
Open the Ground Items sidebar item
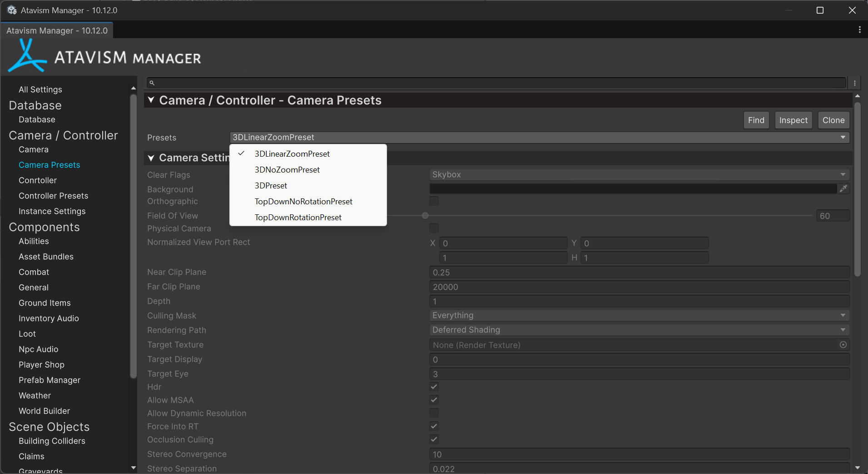click(45, 303)
